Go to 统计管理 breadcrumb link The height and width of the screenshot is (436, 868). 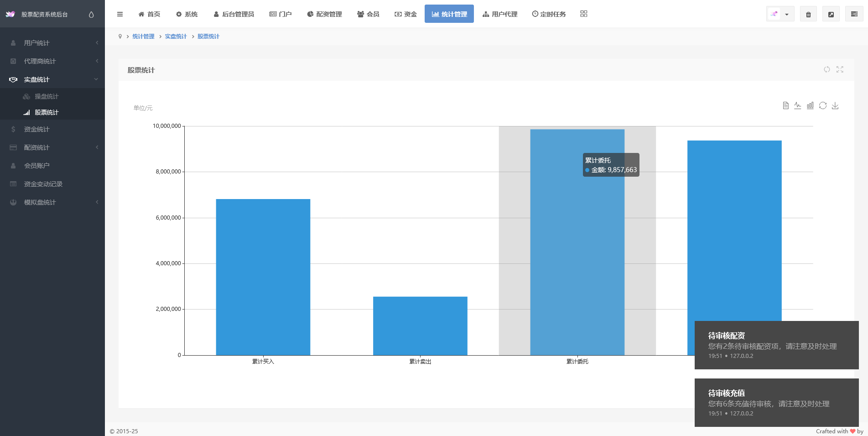pos(143,37)
